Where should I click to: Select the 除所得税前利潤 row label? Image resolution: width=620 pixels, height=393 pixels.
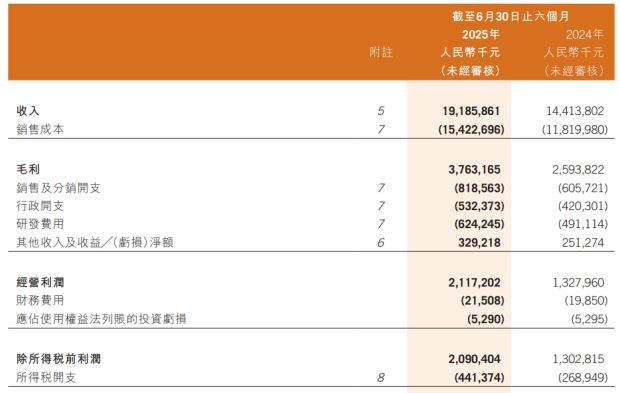(x=59, y=359)
